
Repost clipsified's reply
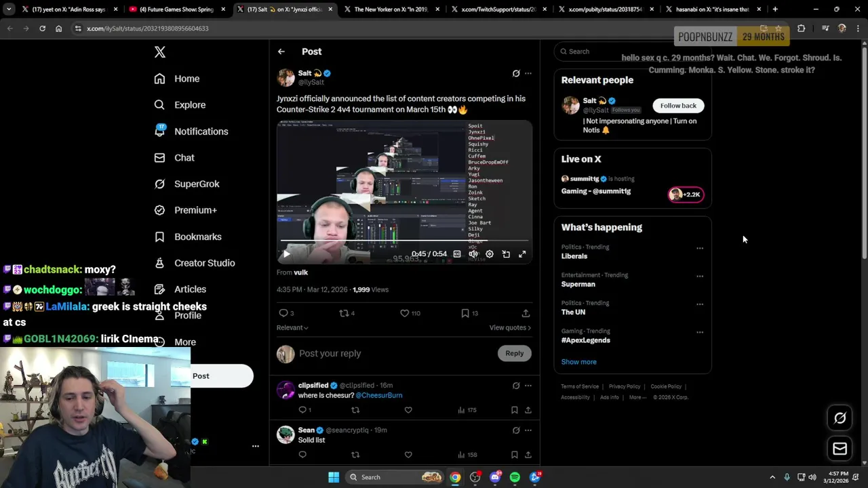(x=355, y=410)
